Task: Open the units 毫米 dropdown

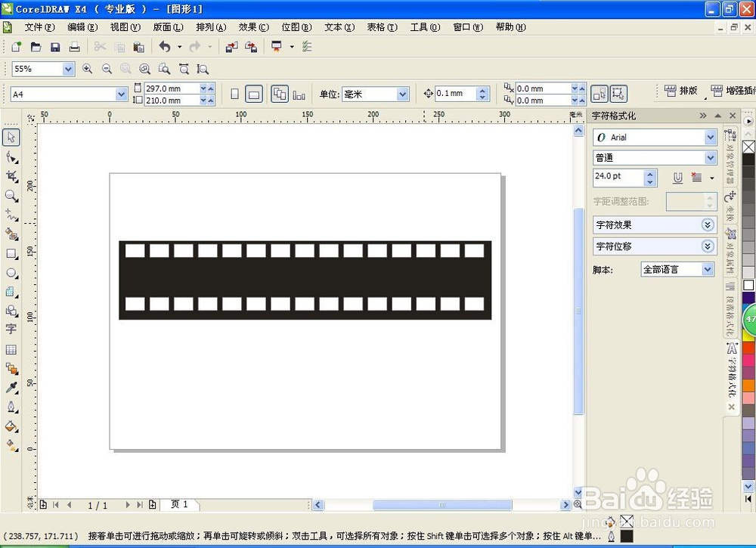Action: (403, 94)
